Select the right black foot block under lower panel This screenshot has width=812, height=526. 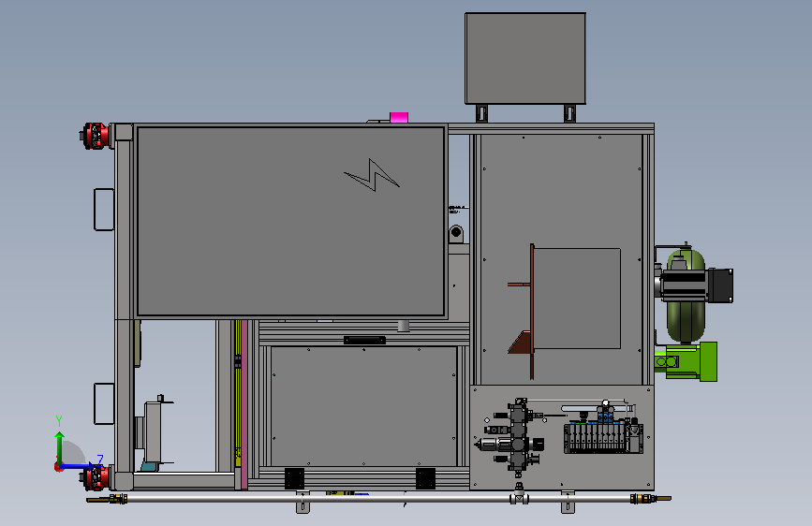[x=426, y=478]
